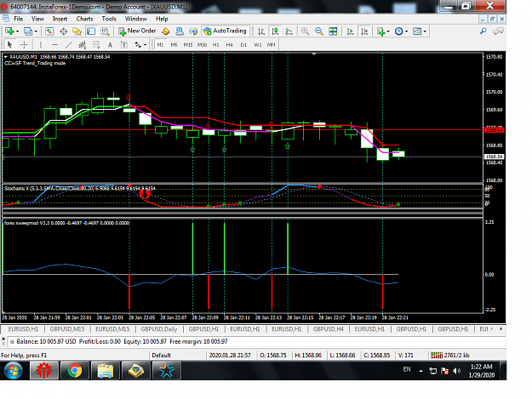Click the taskbar volume speaker icon
The image size is (532, 399).
(x=457, y=371)
